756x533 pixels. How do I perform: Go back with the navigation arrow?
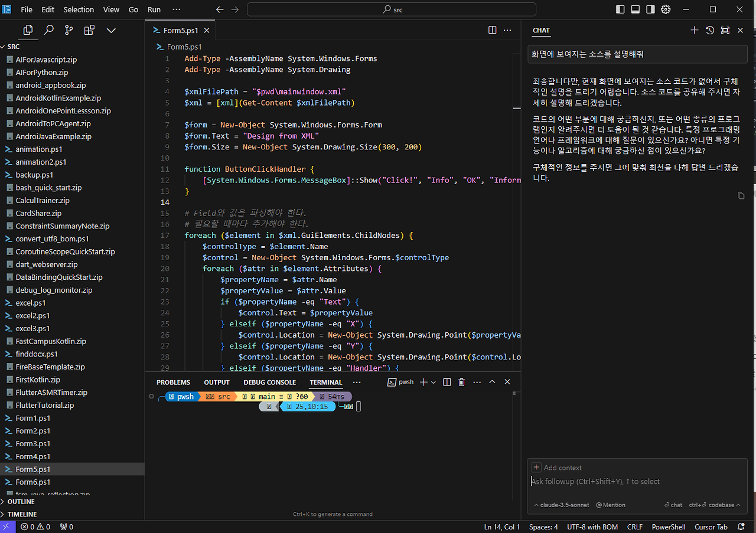pyautogui.click(x=220, y=9)
